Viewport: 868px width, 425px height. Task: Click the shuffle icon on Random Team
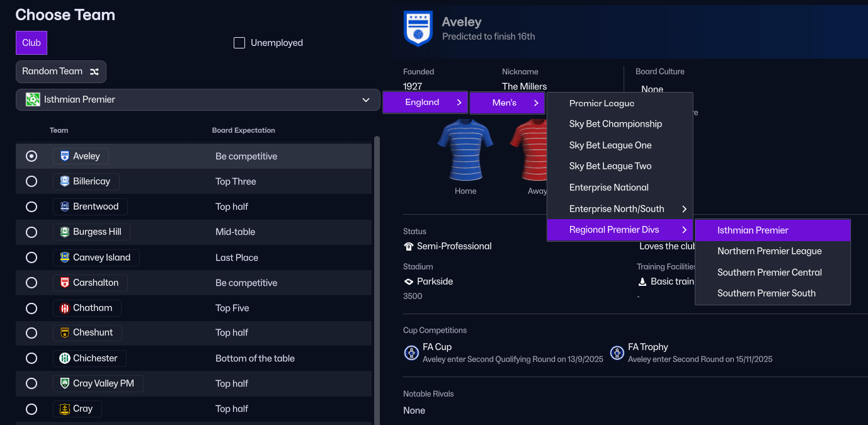pyautogui.click(x=94, y=72)
